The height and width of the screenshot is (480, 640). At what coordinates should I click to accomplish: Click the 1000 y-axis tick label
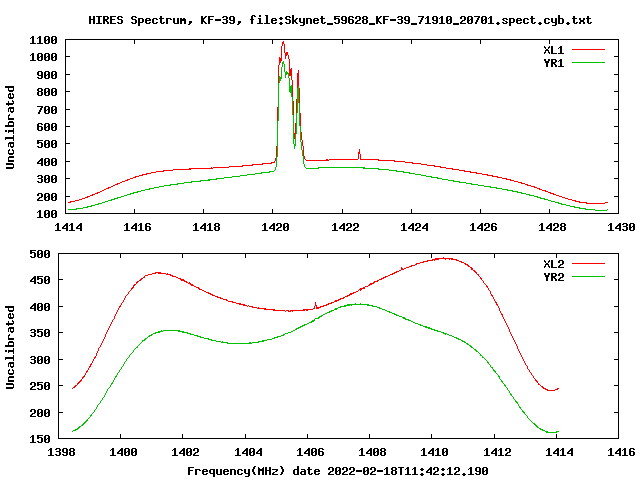[43, 57]
